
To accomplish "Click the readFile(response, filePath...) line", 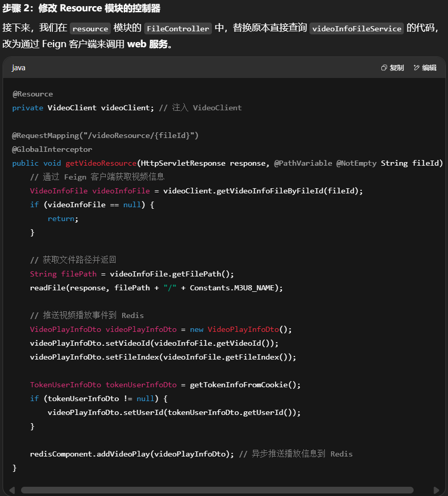I will (x=157, y=288).
